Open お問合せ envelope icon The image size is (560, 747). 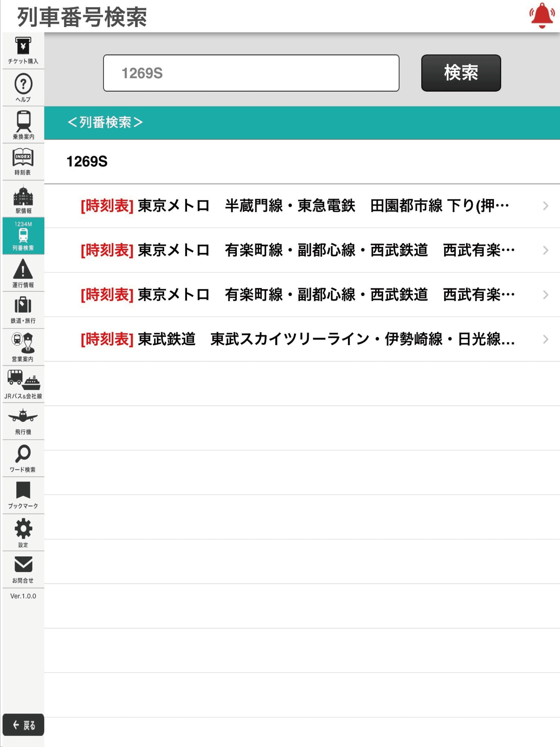click(23, 570)
